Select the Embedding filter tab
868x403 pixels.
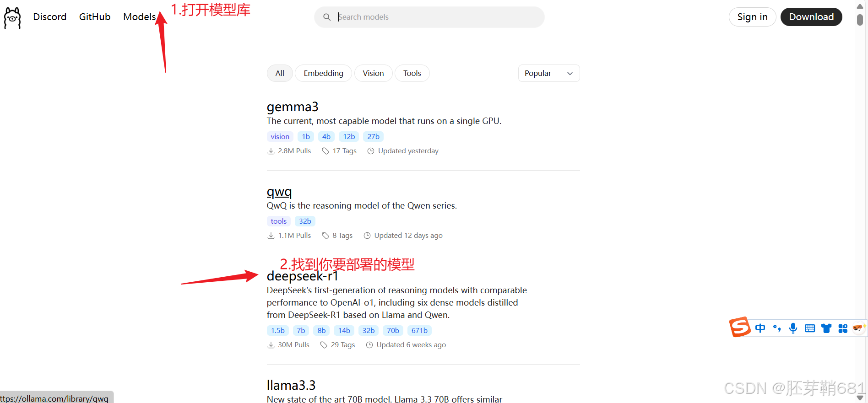pyautogui.click(x=323, y=73)
